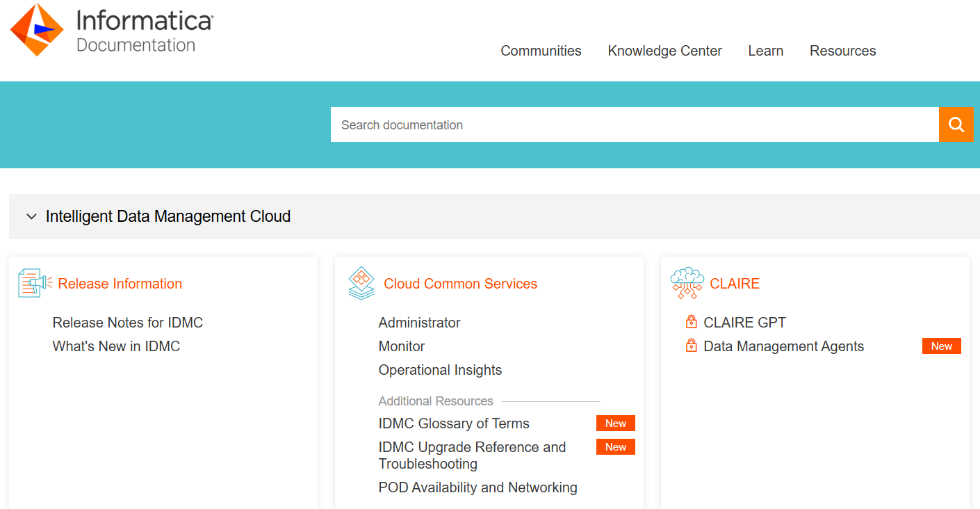Click the lock icon next to CLAIRE GPT
980x509 pixels.
692,321
